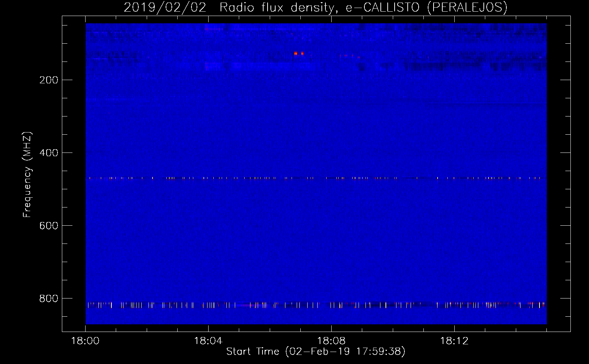The width and height of the screenshot is (589, 364).
Task: Click the interference line near 470 MHz
Action: [316, 178]
